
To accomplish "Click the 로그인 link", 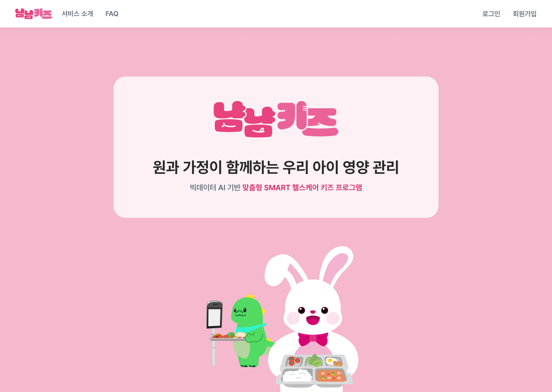I will [x=491, y=14].
